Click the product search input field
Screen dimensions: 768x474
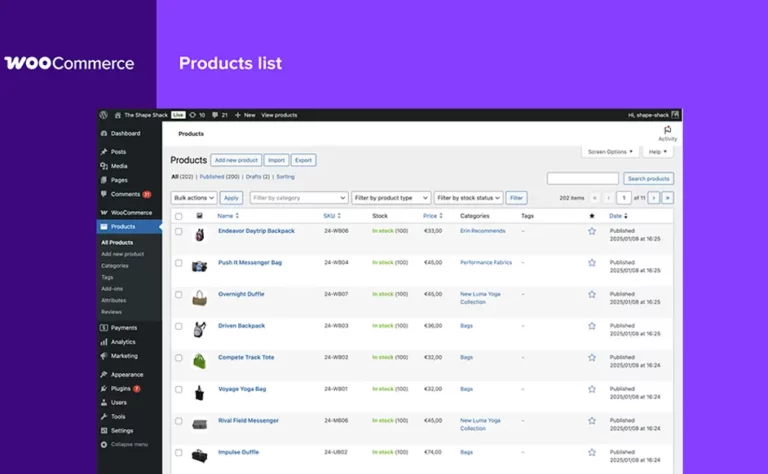pyautogui.click(x=582, y=178)
